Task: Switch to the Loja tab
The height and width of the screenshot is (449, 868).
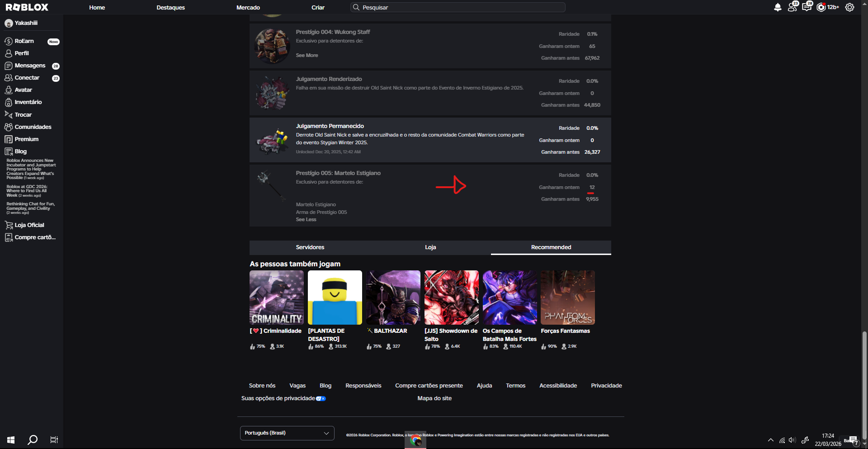Action: pyautogui.click(x=430, y=247)
